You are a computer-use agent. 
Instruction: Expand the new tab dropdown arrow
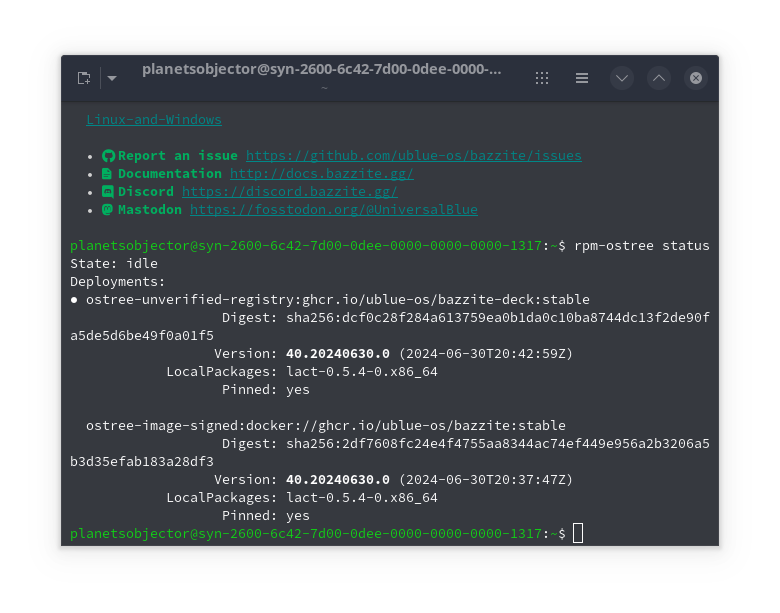(x=112, y=78)
